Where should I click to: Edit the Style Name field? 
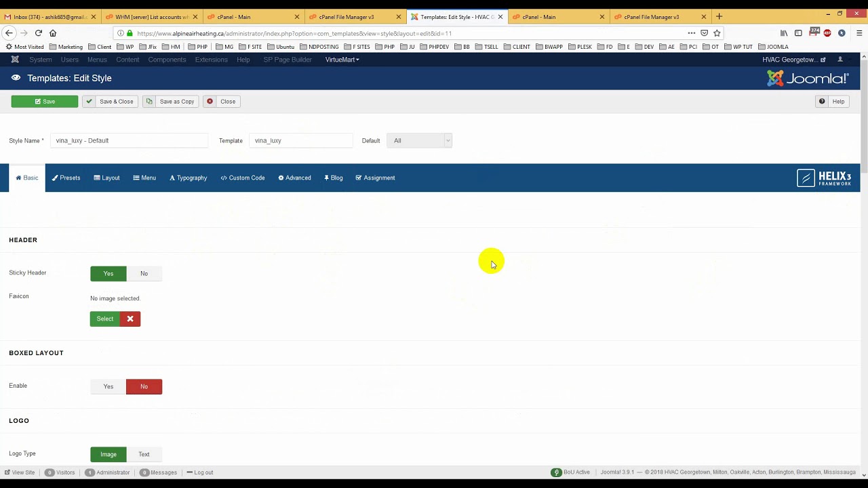pyautogui.click(x=129, y=140)
